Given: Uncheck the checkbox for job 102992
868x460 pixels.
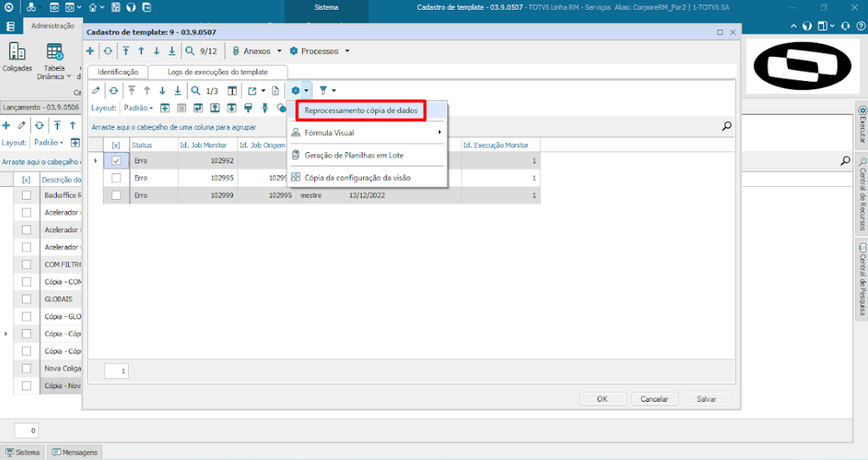Looking at the screenshot, I should (x=116, y=161).
